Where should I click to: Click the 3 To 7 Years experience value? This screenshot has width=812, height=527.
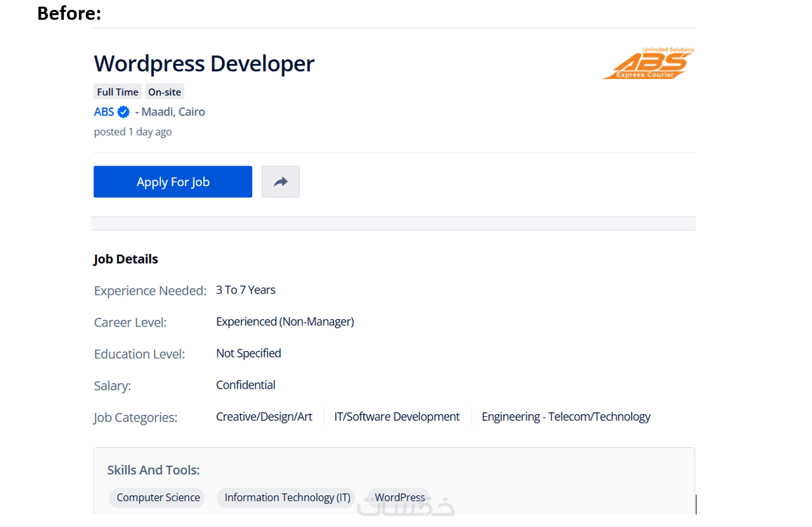(246, 290)
